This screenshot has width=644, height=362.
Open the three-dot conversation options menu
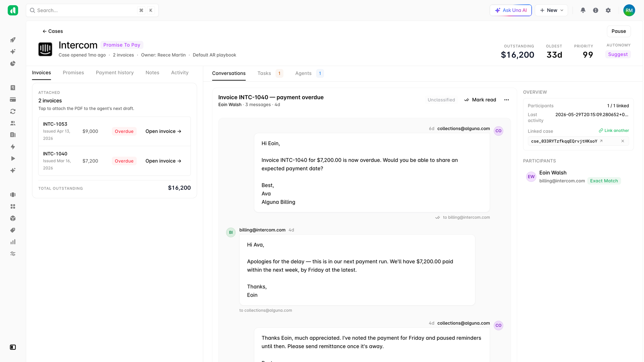click(x=507, y=100)
